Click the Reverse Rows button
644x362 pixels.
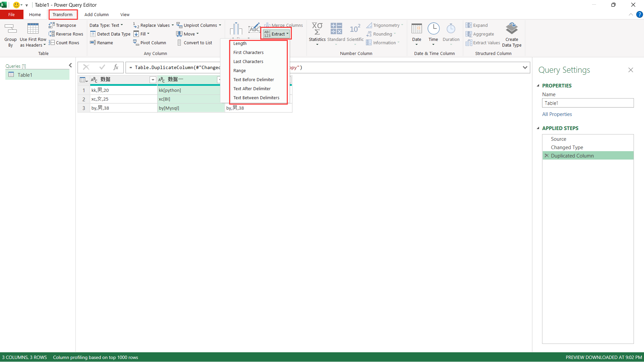point(66,34)
